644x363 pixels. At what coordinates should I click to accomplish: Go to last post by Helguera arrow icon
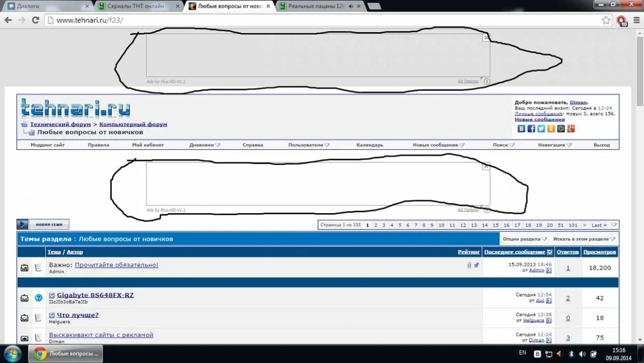pos(548,320)
